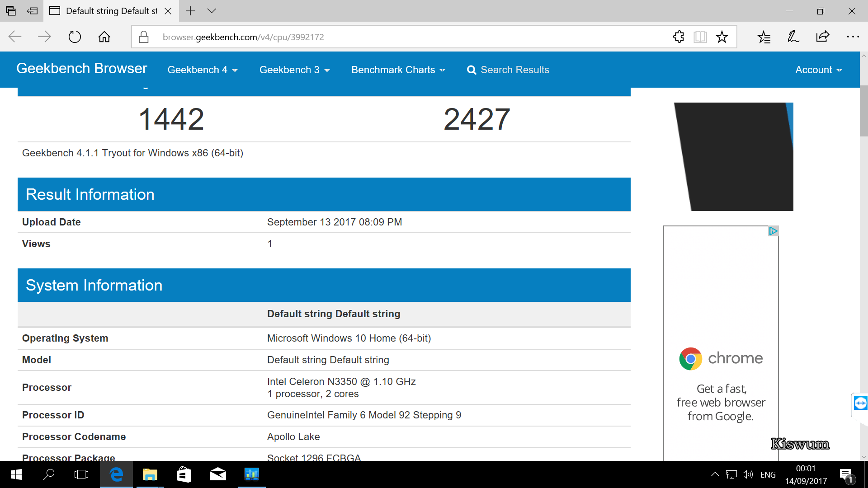Click the ENG language indicator
Viewport: 868px width, 488px height.
click(768, 475)
